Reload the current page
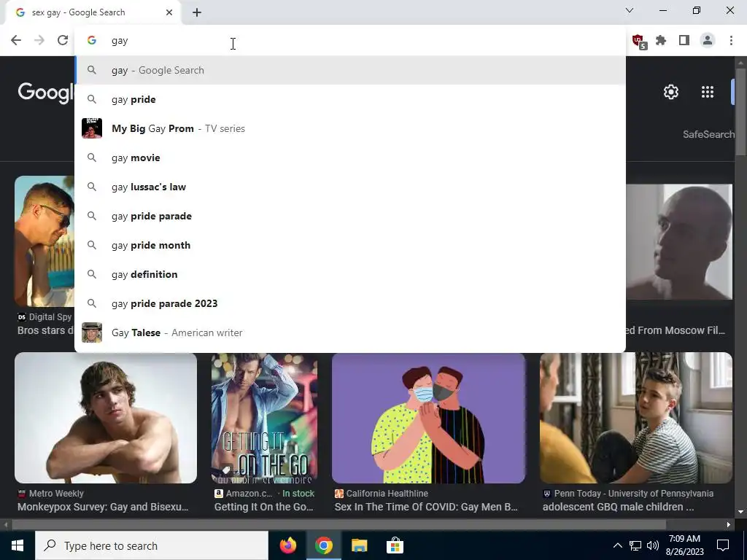The width and height of the screenshot is (747, 560). [63, 41]
